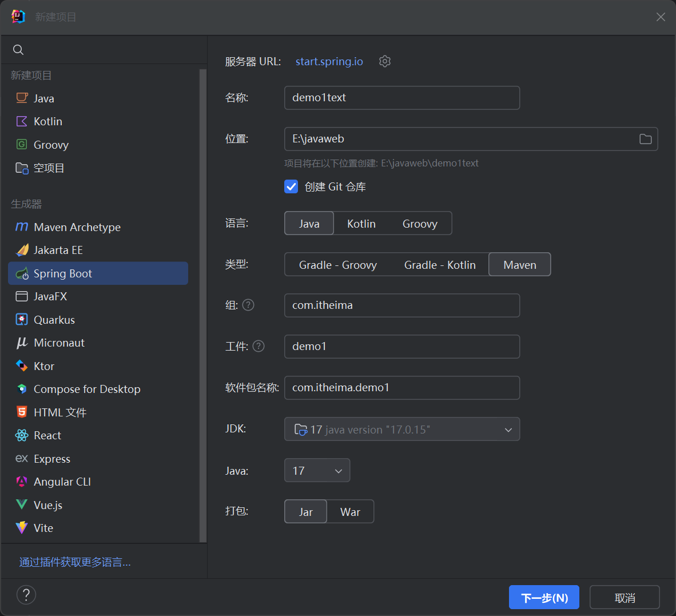The width and height of the screenshot is (676, 616).
Task: Choose Gradle - Kotlin build type
Action: point(440,265)
